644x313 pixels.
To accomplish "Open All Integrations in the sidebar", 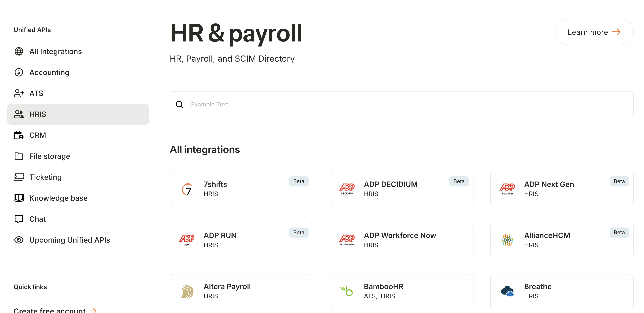I will pos(78,52).
